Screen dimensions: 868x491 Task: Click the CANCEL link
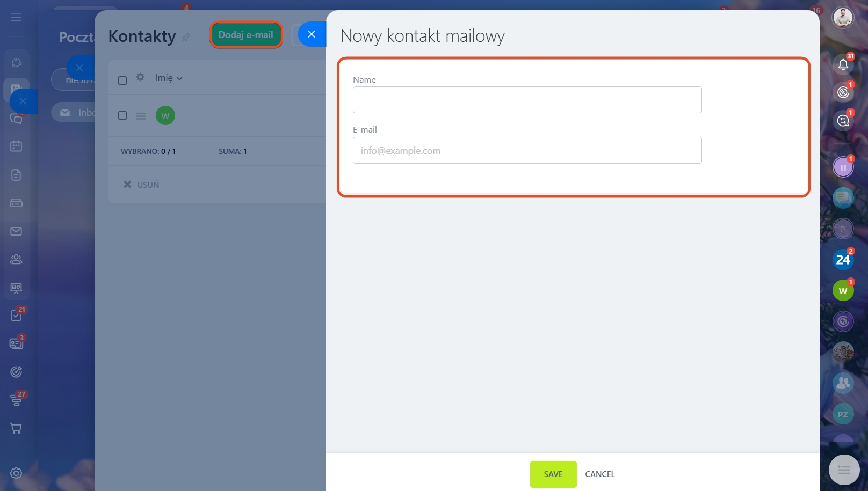600,474
